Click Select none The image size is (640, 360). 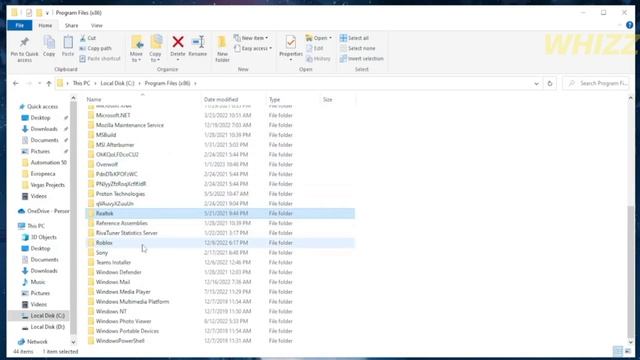click(x=357, y=48)
